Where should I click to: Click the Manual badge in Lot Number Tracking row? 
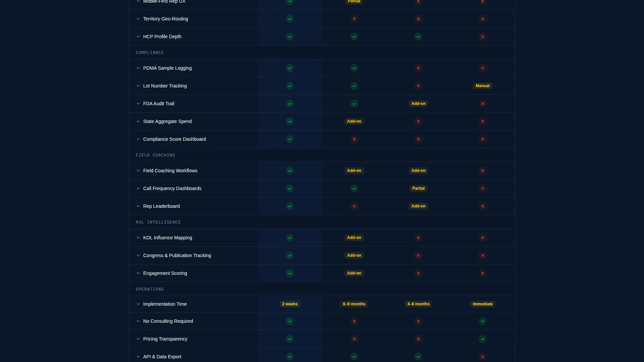coord(483,86)
